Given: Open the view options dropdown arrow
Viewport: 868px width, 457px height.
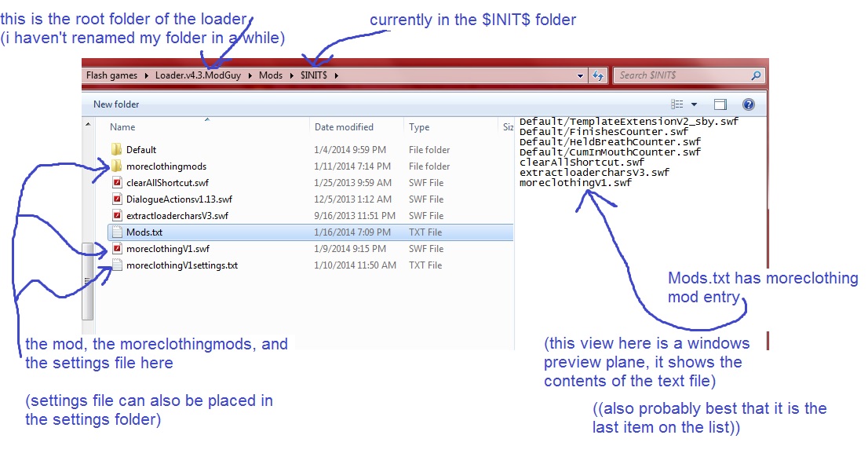Looking at the screenshot, I should pyautogui.click(x=694, y=104).
